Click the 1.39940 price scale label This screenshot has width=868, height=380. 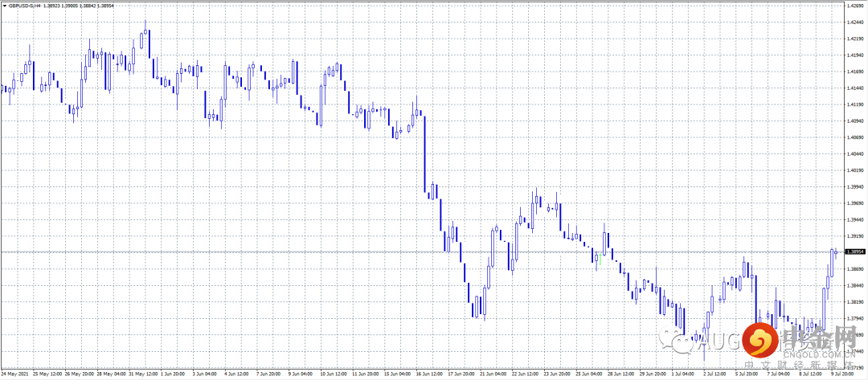pyautogui.click(x=854, y=186)
